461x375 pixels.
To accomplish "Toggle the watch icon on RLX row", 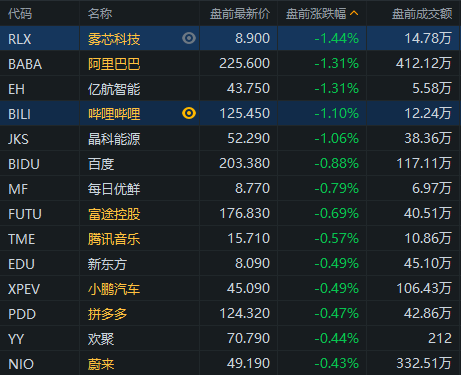I will (x=189, y=38).
